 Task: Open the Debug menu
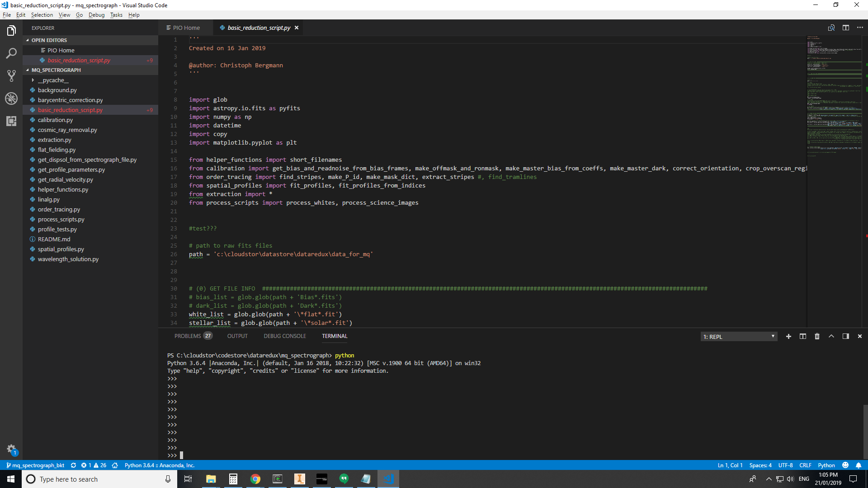point(96,15)
